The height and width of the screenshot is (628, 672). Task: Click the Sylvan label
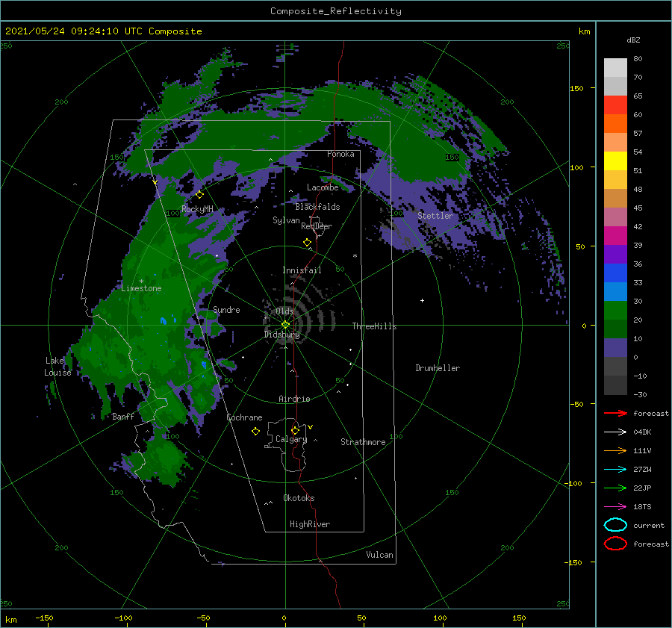(x=286, y=220)
